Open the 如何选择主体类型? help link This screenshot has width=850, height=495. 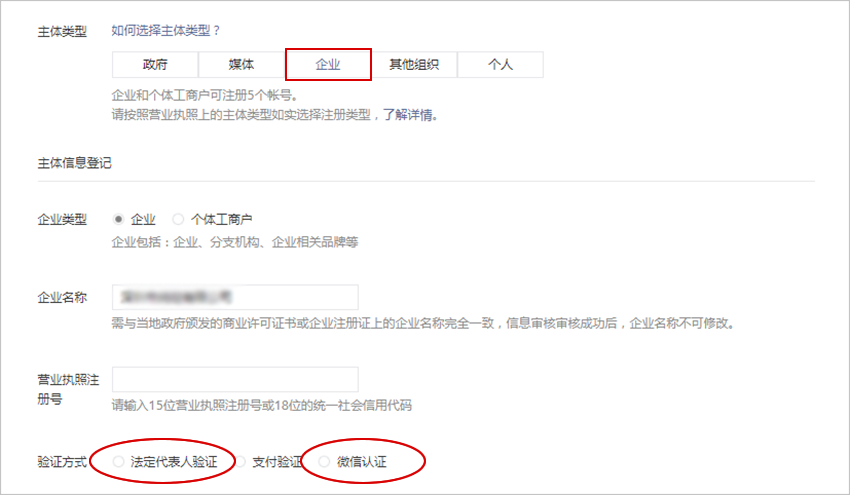point(165,31)
